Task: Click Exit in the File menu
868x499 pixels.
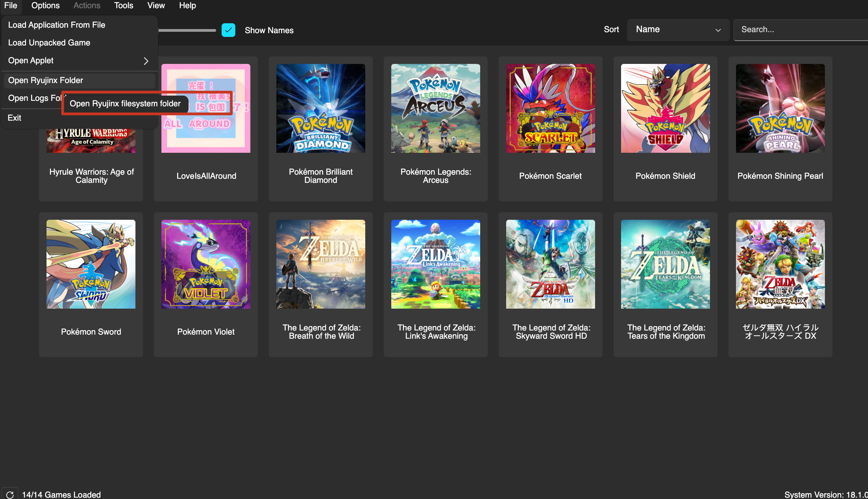Action: tap(14, 118)
